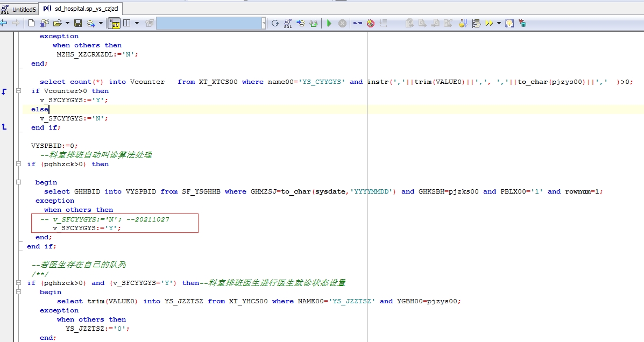644x342 pixels.
Task: Click the grey forward navigation arrow
Action: point(16,24)
